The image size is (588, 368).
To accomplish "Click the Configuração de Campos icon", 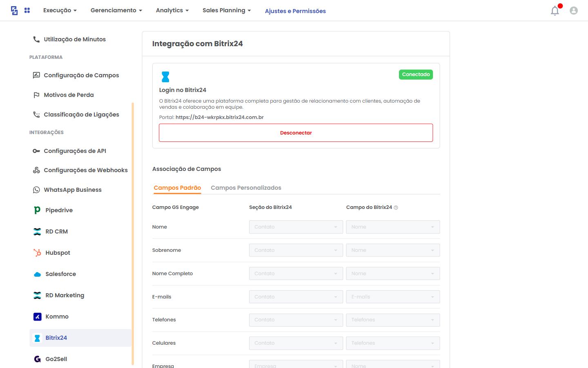I will click(36, 75).
